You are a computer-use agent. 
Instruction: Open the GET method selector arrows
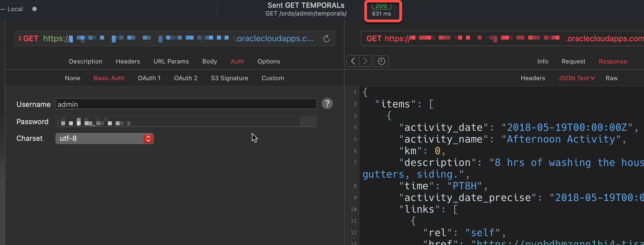click(20, 38)
